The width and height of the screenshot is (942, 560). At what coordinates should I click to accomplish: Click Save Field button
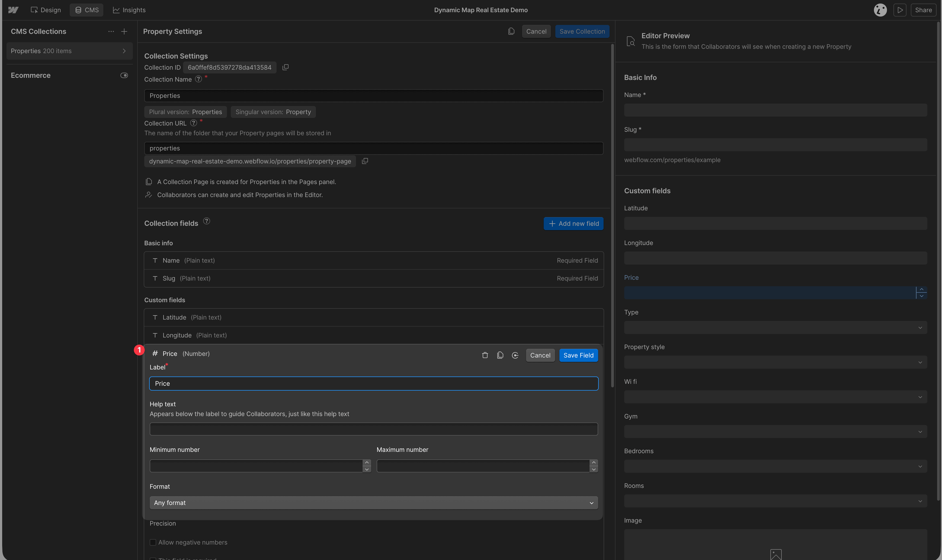click(579, 355)
